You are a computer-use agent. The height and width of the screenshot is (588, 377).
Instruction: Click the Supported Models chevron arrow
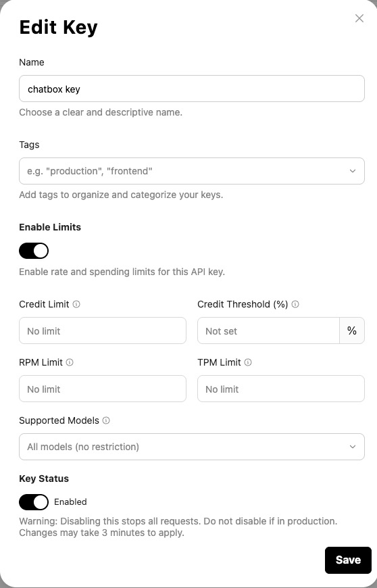click(x=352, y=447)
